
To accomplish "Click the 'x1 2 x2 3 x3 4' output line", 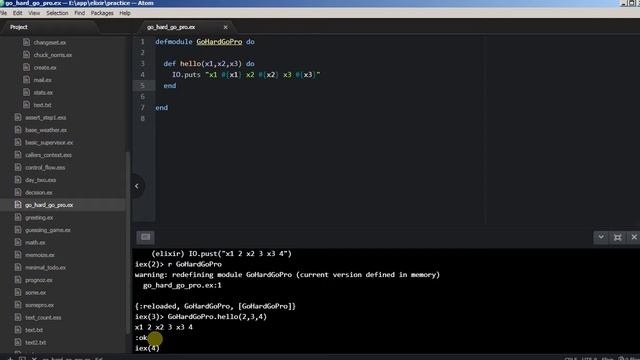I will point(164,327).
